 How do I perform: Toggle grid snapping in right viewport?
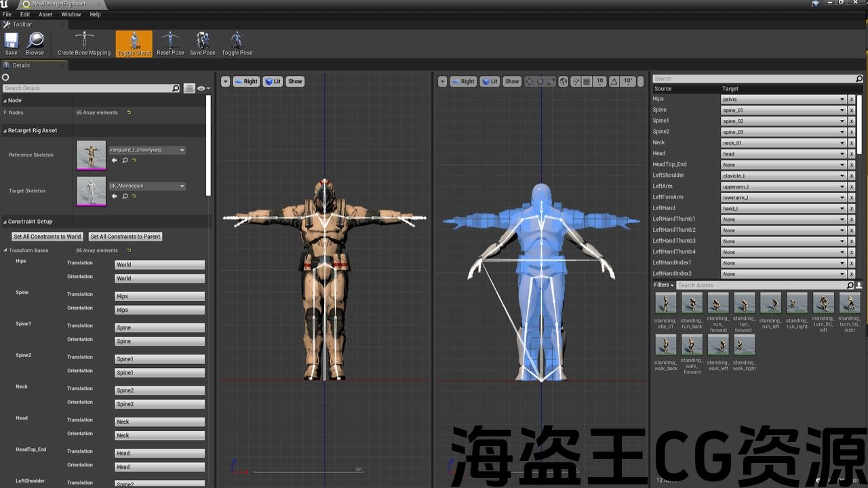coord(587,81)
